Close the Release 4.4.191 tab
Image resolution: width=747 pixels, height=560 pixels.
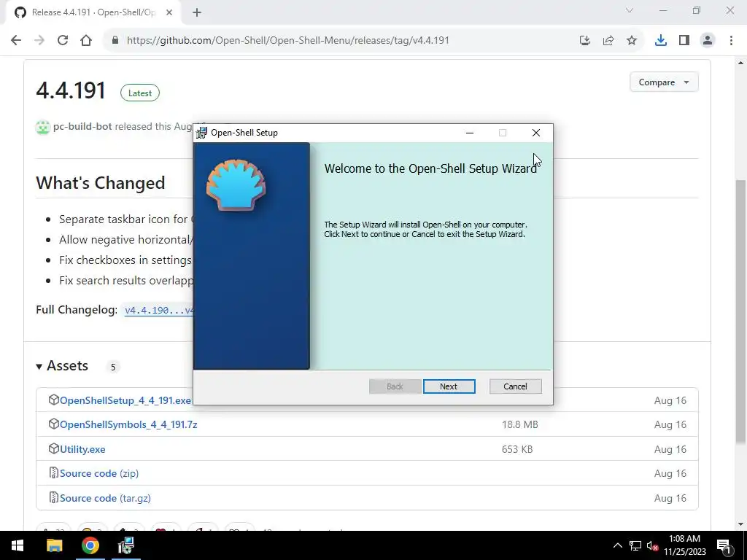pos(169,12)
